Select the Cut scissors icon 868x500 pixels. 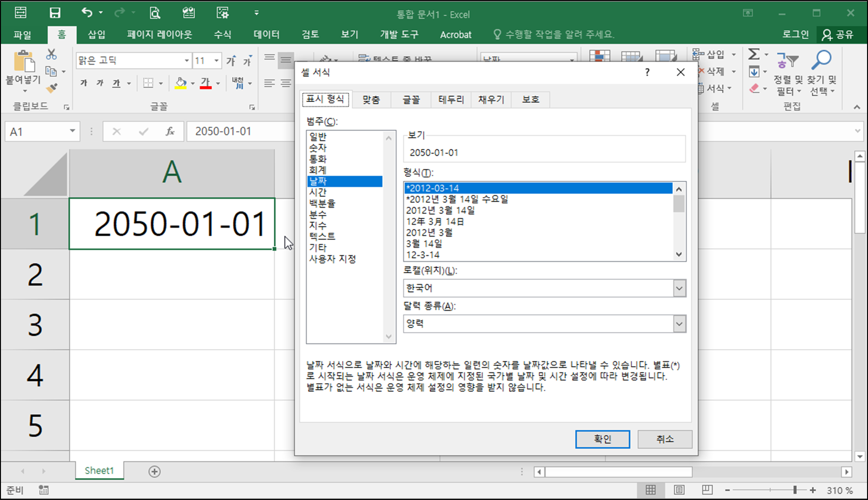[52, 53]
